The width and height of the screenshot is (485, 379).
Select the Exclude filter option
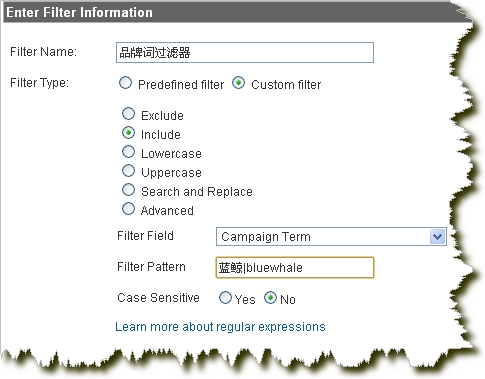coord(128,114)
